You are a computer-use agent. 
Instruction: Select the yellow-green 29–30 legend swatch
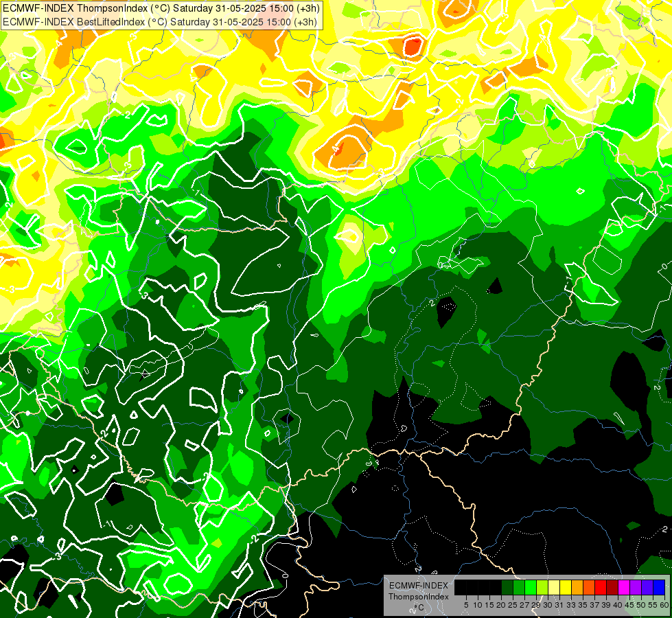pyautogui.click(x=542, y=587)
